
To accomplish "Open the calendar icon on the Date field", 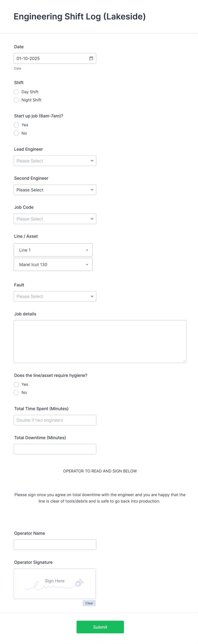I will 92,58.
